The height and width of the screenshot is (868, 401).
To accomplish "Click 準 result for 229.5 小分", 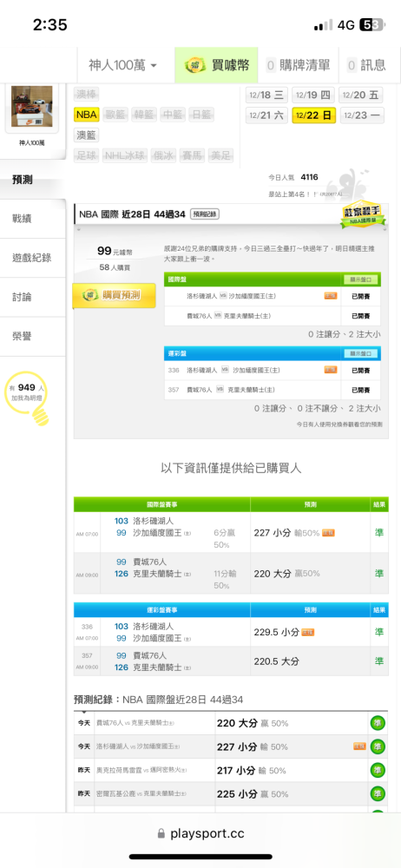I will tap(378, 632).
